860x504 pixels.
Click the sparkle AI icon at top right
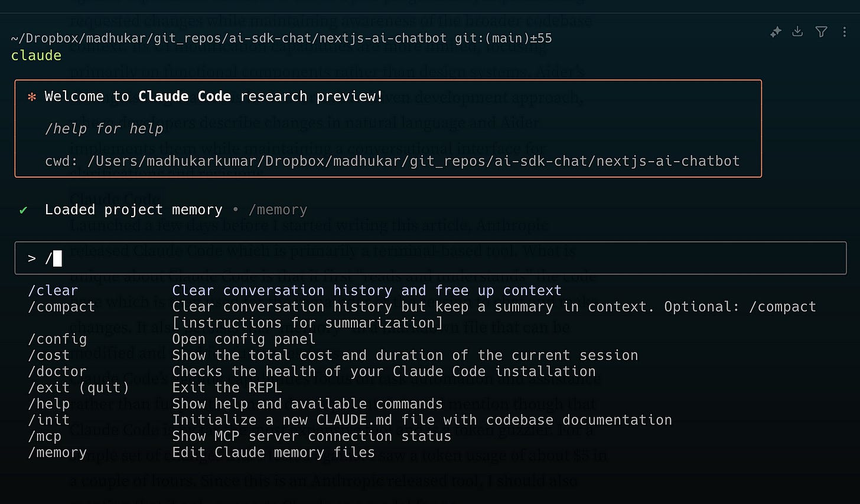(x=776, y=32)
